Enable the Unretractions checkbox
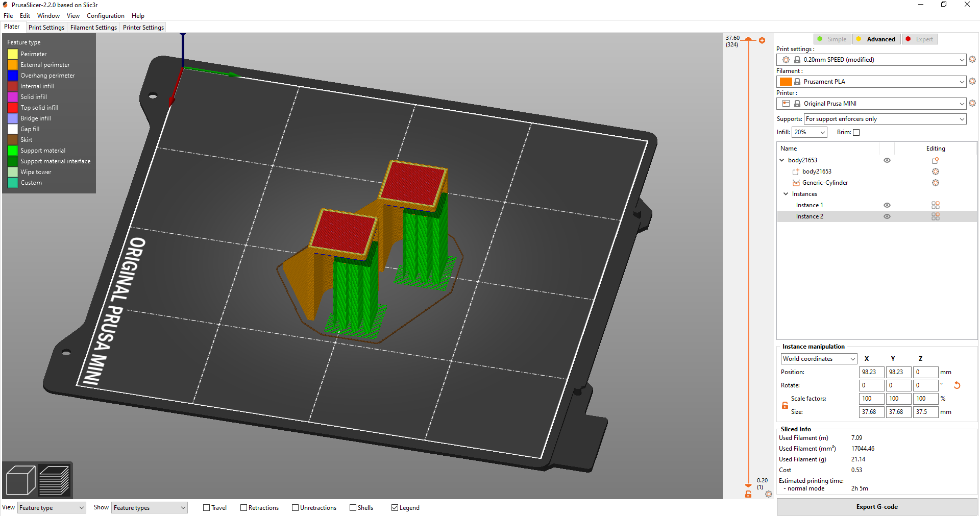The image size is (980, 516). coord(296,508)
